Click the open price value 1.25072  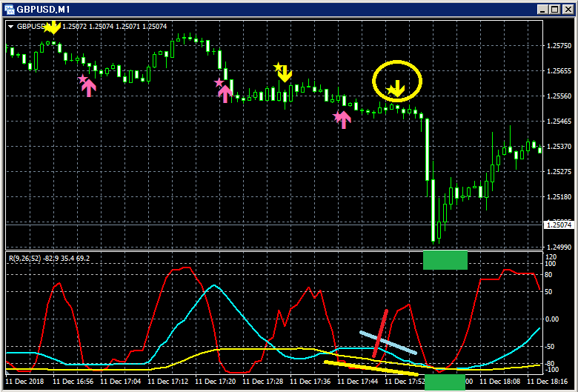pyautogui.click(x=74, y=27)
